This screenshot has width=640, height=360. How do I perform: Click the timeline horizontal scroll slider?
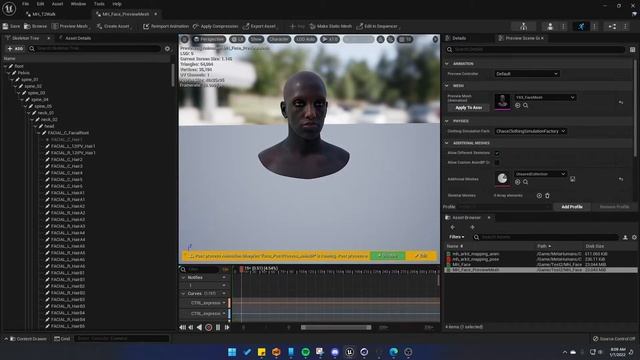(x=336, y=327)
